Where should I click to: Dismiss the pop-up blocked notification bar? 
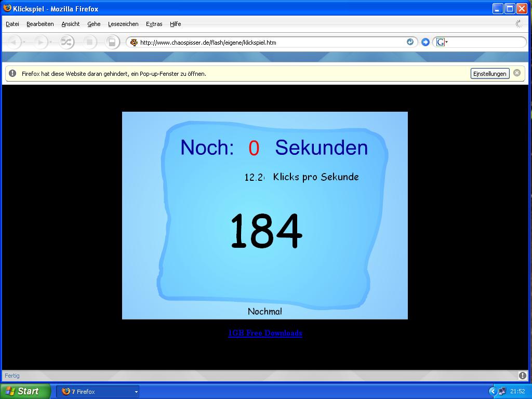[x=517, y=73]
